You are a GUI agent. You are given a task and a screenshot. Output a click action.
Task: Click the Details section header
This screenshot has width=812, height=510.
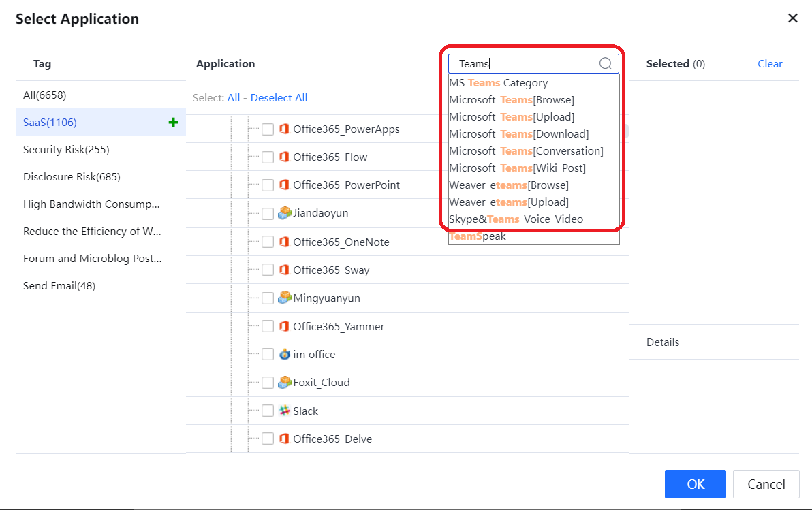pyautogui.click(x=663, y=342)
